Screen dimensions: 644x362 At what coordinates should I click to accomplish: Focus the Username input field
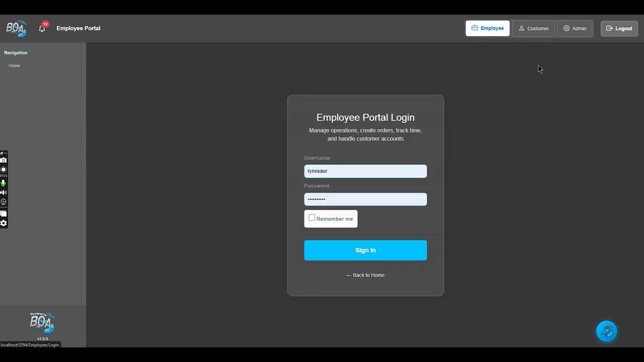pyautogui.click(x=365, y=171)
